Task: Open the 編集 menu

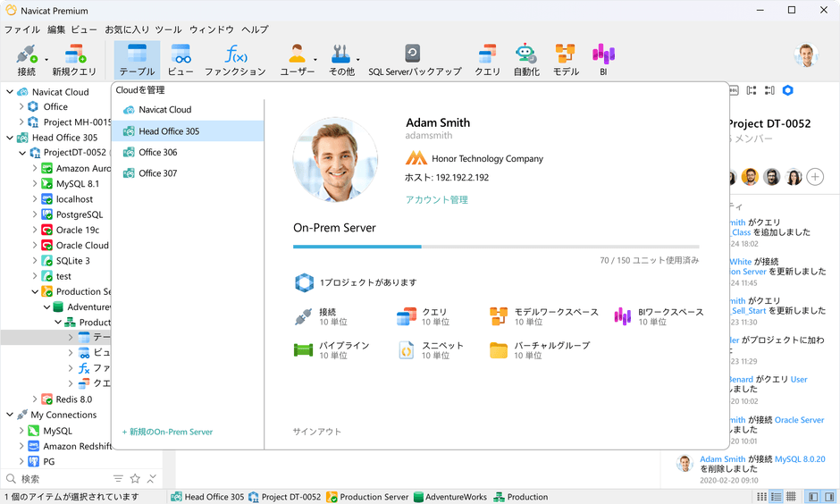Action: click(56, 29)
